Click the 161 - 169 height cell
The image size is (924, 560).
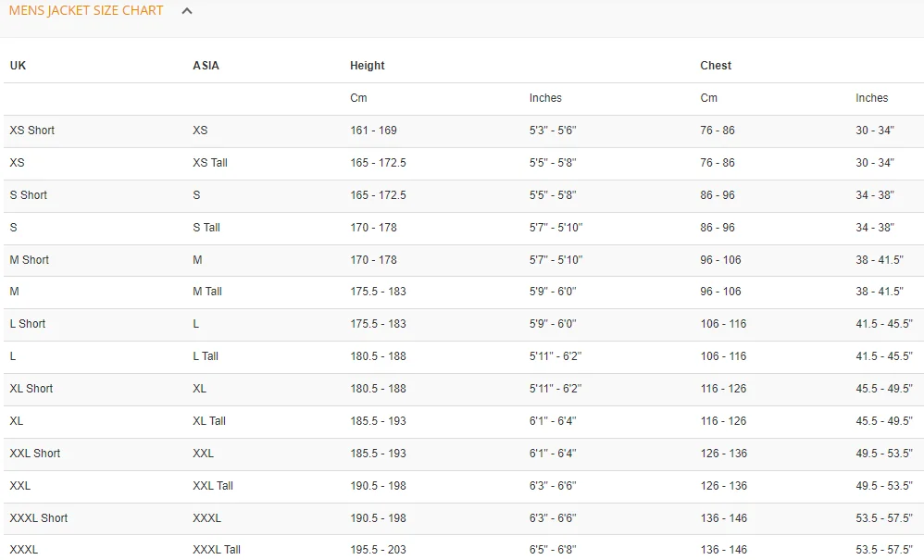(374, 131)
